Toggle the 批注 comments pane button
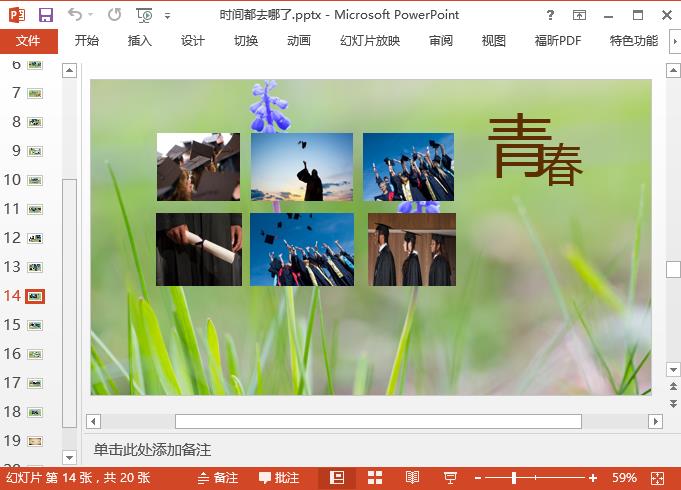The width and height of the screenshot is (681, 490). coord(279,478)
